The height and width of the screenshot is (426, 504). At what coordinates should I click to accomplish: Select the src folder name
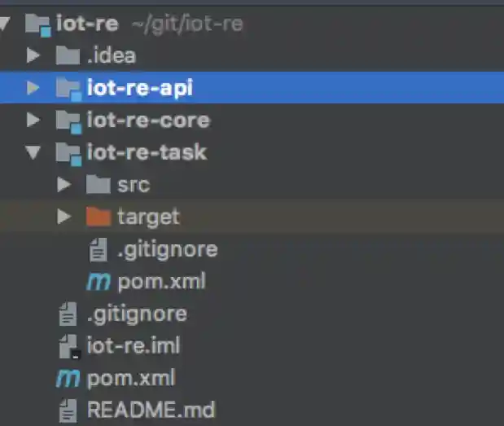134,185
